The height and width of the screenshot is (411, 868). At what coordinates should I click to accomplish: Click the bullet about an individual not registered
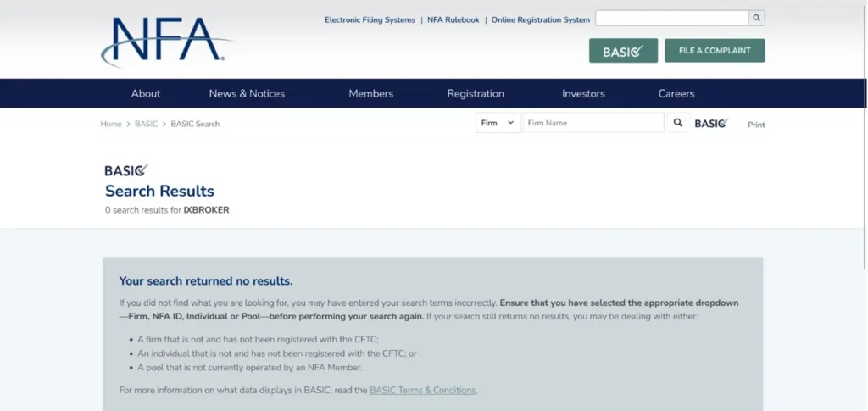pos(277,353)
